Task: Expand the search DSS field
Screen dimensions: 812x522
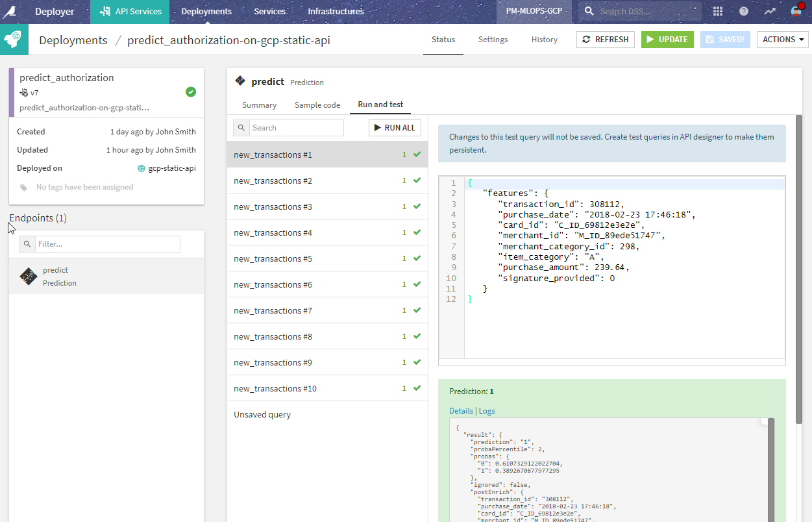Action: (x=639, y=11)
